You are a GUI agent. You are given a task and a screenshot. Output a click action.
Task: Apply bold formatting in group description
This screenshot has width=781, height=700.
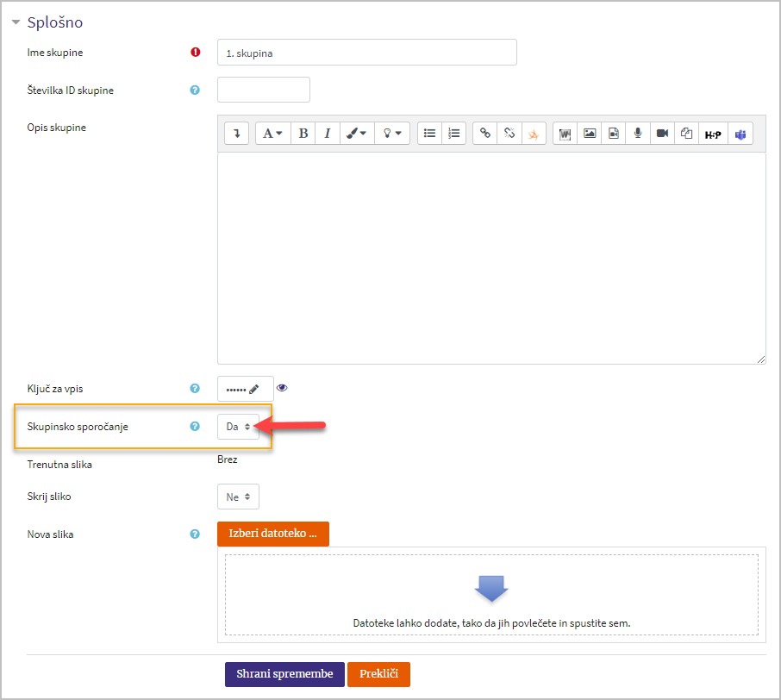point(303,134)
